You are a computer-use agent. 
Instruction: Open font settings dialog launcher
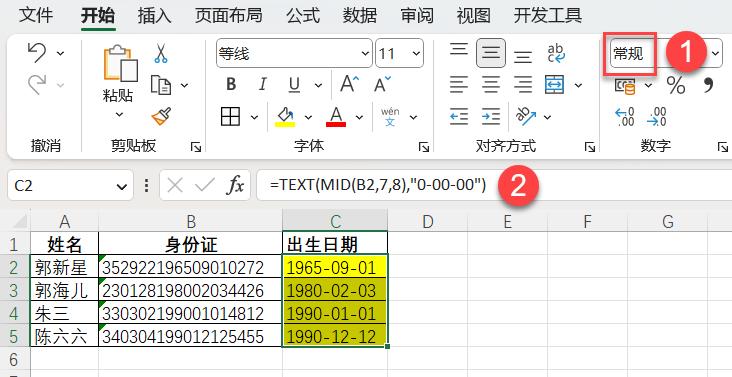click(x=424, y=147)
